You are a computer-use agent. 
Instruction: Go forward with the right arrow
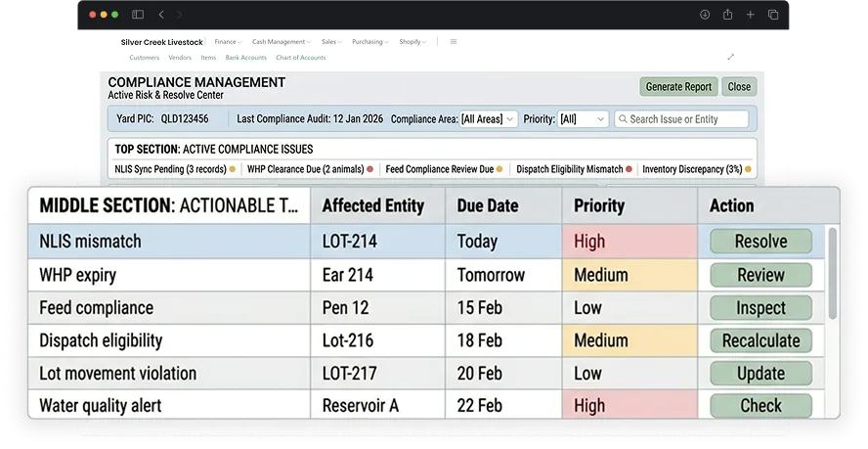tap(179, 15)
